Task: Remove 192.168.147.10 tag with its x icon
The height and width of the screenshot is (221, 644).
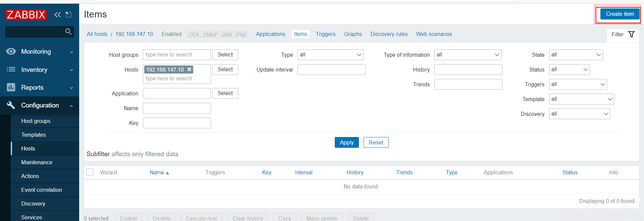Action: click(x=189, y=69)
